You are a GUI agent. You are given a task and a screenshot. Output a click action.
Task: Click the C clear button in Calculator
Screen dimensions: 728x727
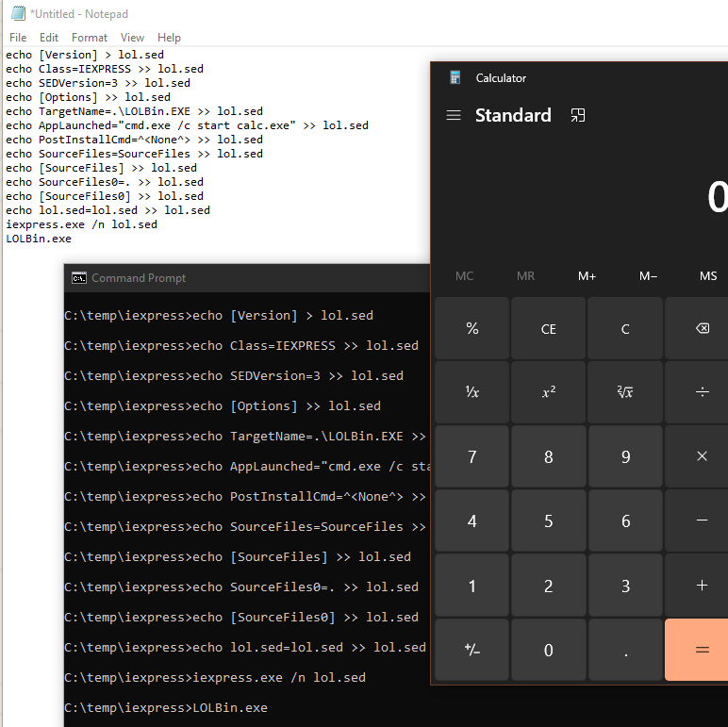625,329
